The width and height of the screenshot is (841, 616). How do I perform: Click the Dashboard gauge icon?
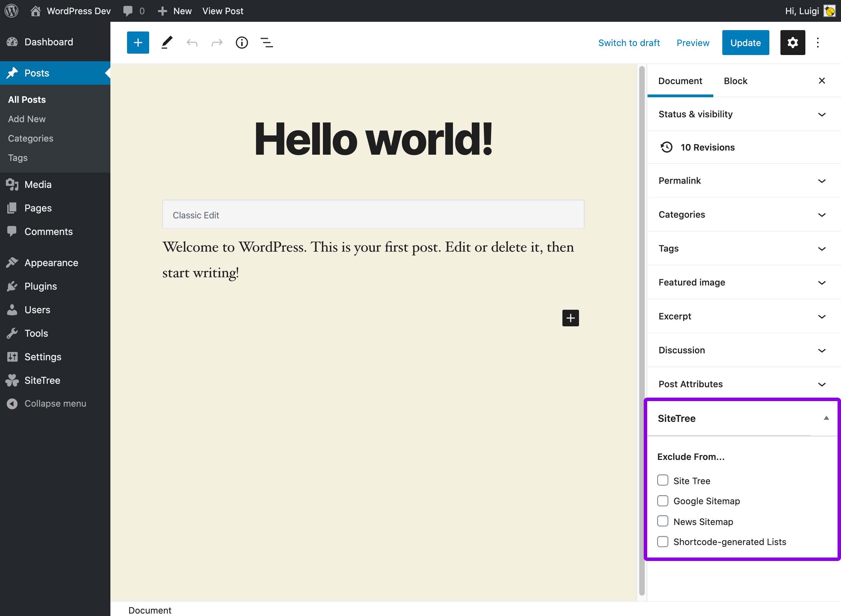(x=12, y=42)
